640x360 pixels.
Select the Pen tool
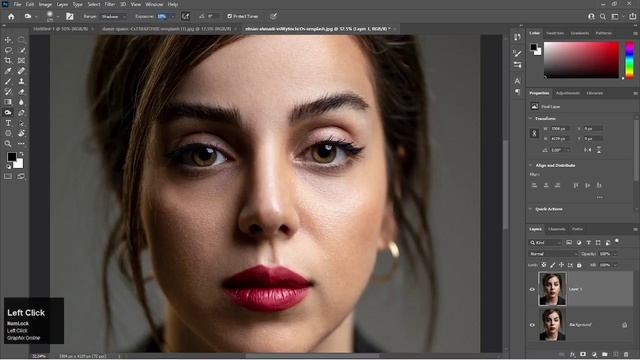pyautogui.click(x=21, y=113)
